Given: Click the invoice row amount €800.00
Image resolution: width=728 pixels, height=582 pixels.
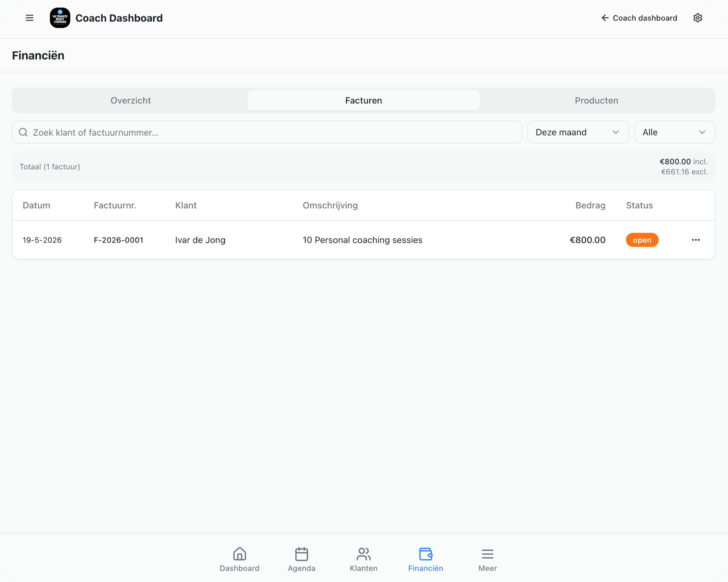Looking at the screenshot, I should click(587, 240).
